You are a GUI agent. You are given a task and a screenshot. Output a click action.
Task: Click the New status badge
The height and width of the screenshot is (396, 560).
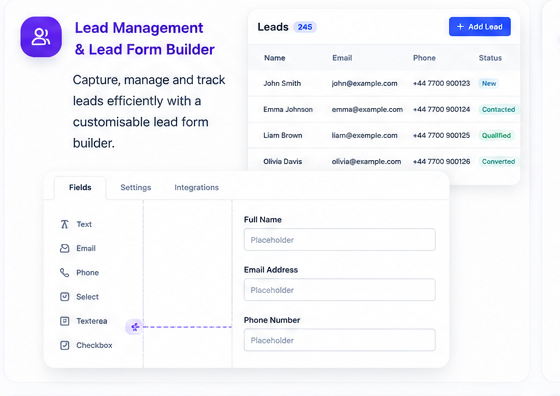(489, 83)
